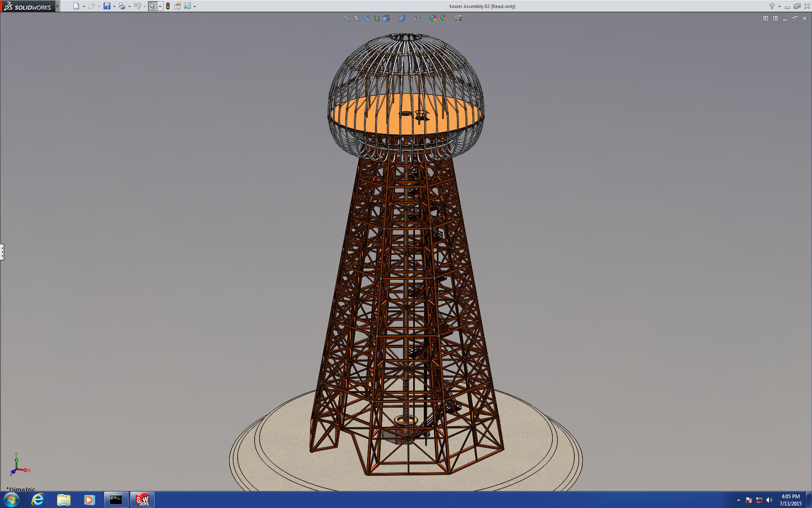This screenshot has width=812, height=508.
Task: Open Internet Explorer from the taskbar
Action: tap(37, 500)
